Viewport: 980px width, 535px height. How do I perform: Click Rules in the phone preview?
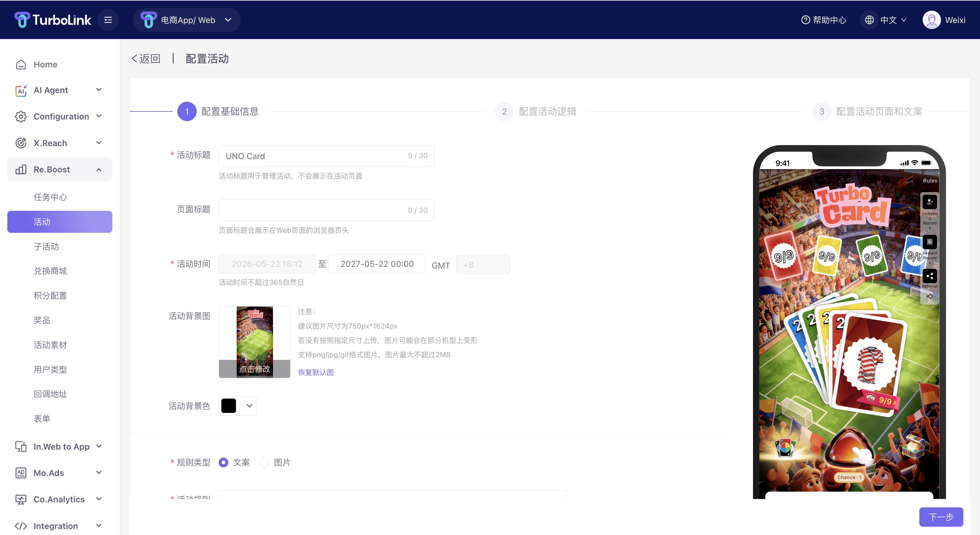click(930, 180)
